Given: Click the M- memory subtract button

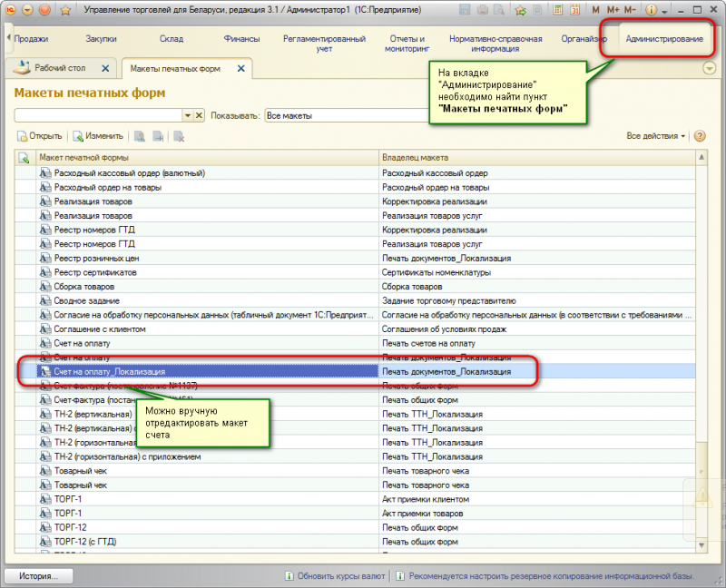Looking at the screenshot, I should [x=630, y=10].
